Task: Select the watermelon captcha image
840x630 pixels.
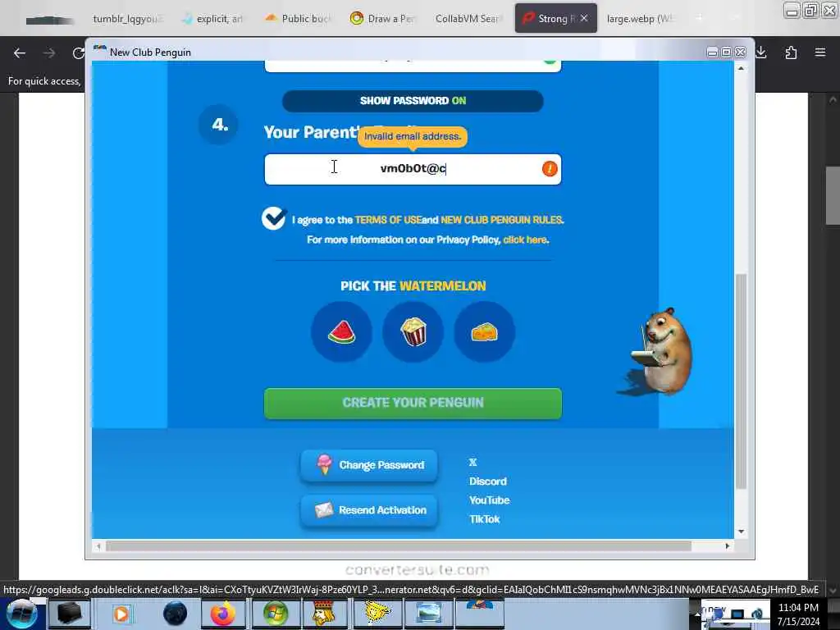Action: [x=341, y=331]
